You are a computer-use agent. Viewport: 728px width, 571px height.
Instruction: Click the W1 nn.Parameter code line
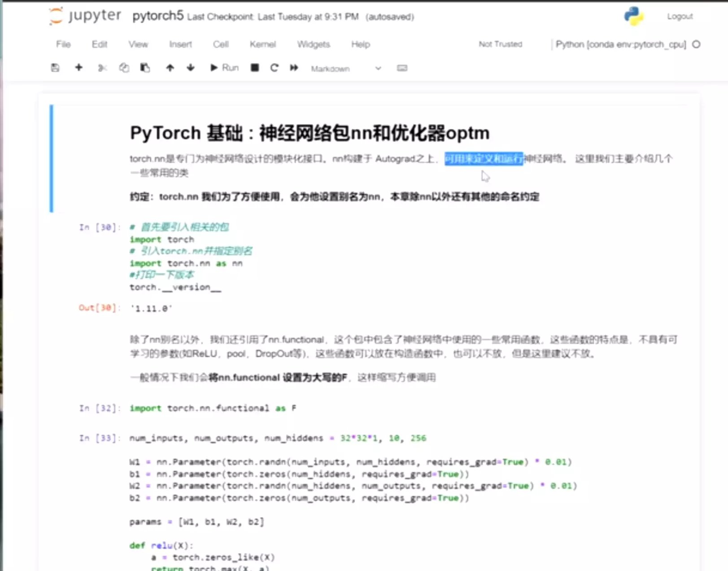click(x=351, y=462)
